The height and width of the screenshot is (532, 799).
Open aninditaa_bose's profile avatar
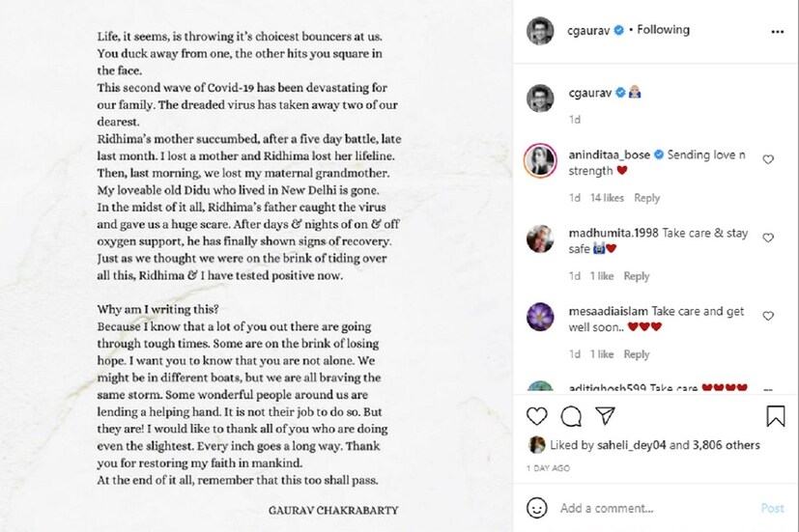[x=540, y=159]
